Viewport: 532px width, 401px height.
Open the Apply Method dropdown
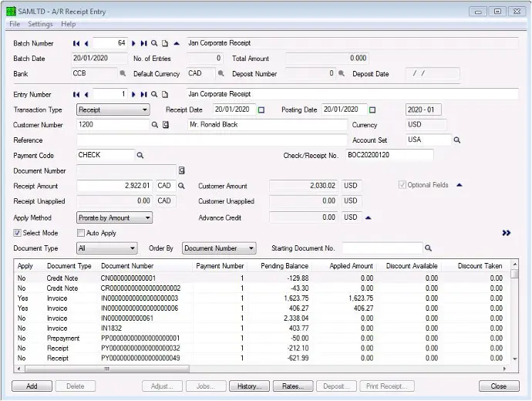[114, 217]
